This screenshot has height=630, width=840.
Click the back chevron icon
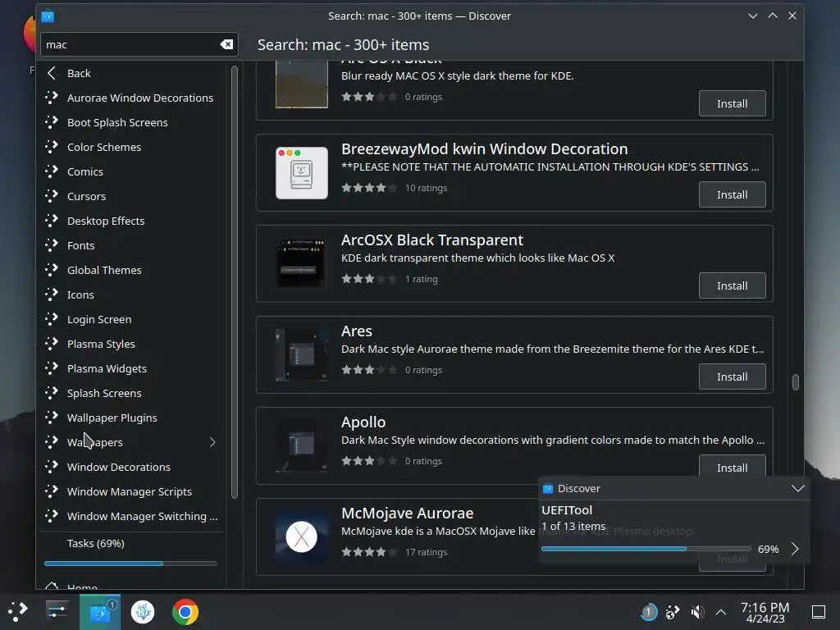[52, 73]
